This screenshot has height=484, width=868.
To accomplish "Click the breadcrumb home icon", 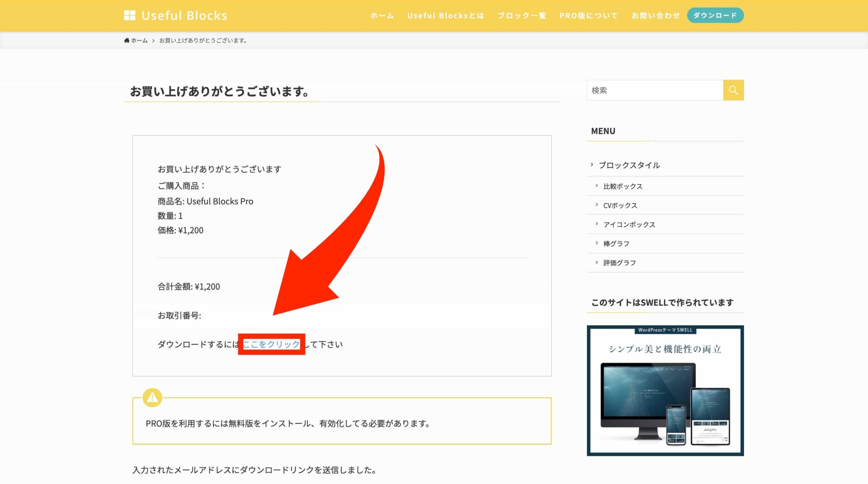I will pyautogui.click(x=127, y=40).
